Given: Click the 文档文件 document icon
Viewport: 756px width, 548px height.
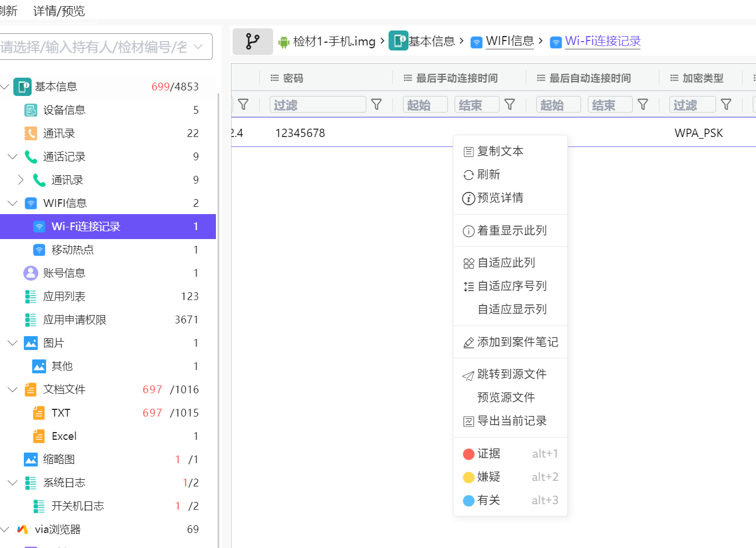Looking at the screenshot, I should click(x=31, y=389).
